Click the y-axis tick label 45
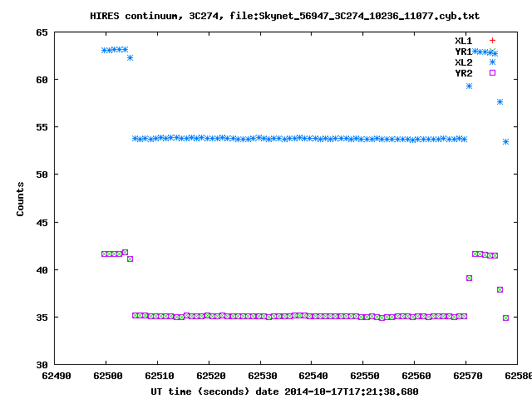The width and height of the screenshot is (532, 399). pyautogui.click(x=42, y=223)
